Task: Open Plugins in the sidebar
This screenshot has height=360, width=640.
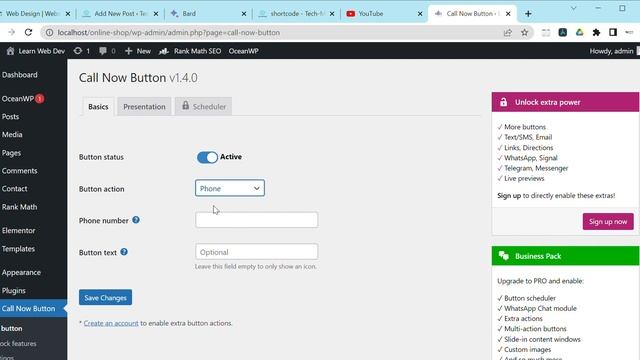Action: tap(13, 291)
